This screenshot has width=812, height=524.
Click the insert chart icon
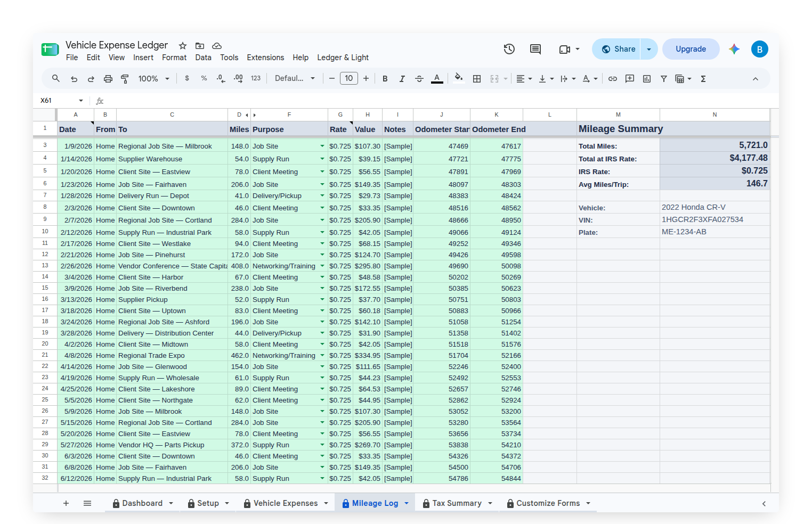647,79
